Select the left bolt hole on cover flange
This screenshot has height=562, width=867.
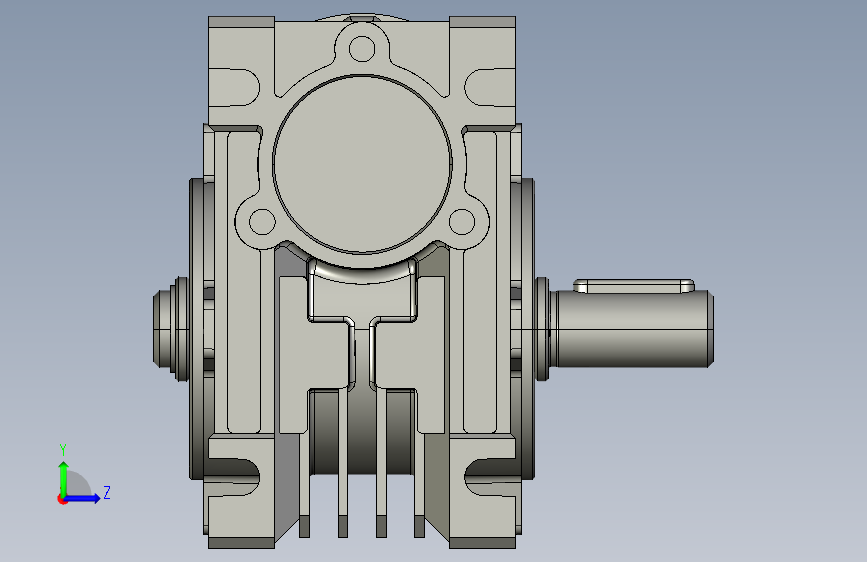[263, 222]
